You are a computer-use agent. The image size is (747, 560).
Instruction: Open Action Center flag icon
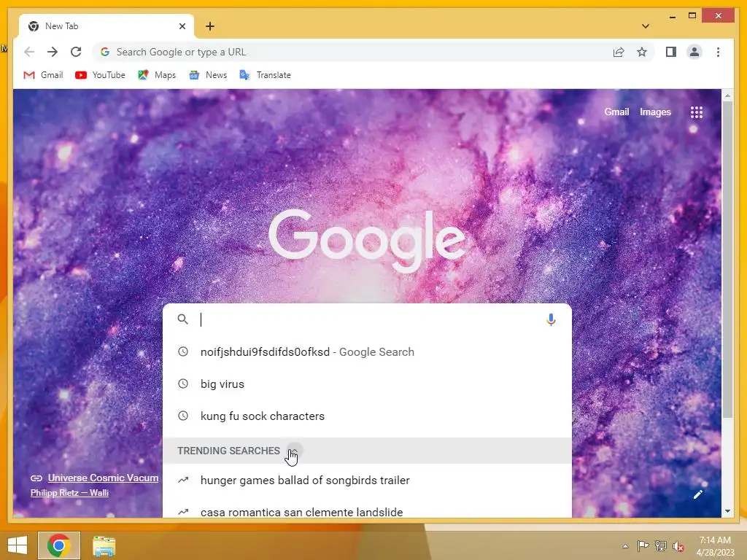click(x=643, y=545)
